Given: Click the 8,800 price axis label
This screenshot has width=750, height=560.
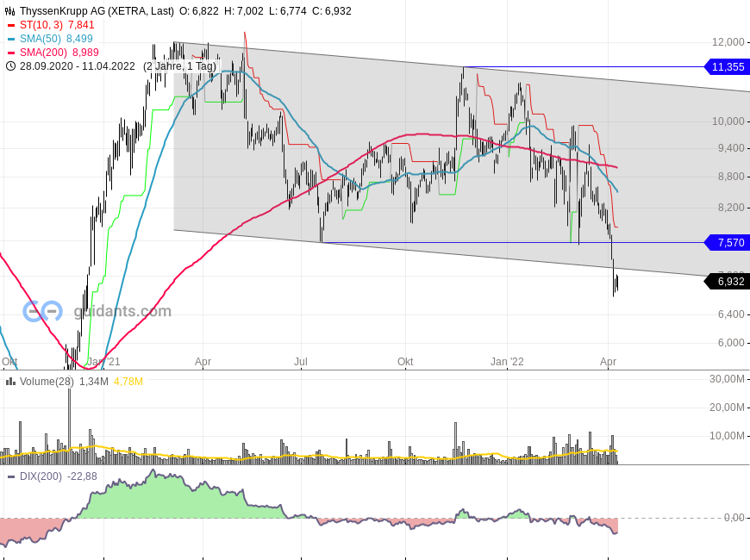Looking at the screenshot, I should tap(731, 177).
